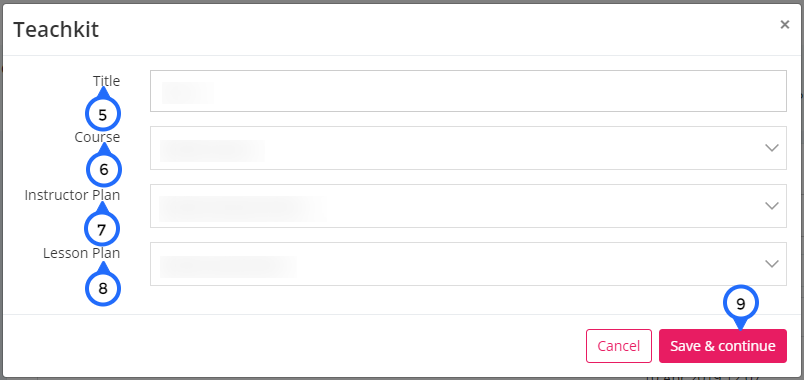Click the Course field label
This screenshot has height=380, width=804.
(97, 137)
